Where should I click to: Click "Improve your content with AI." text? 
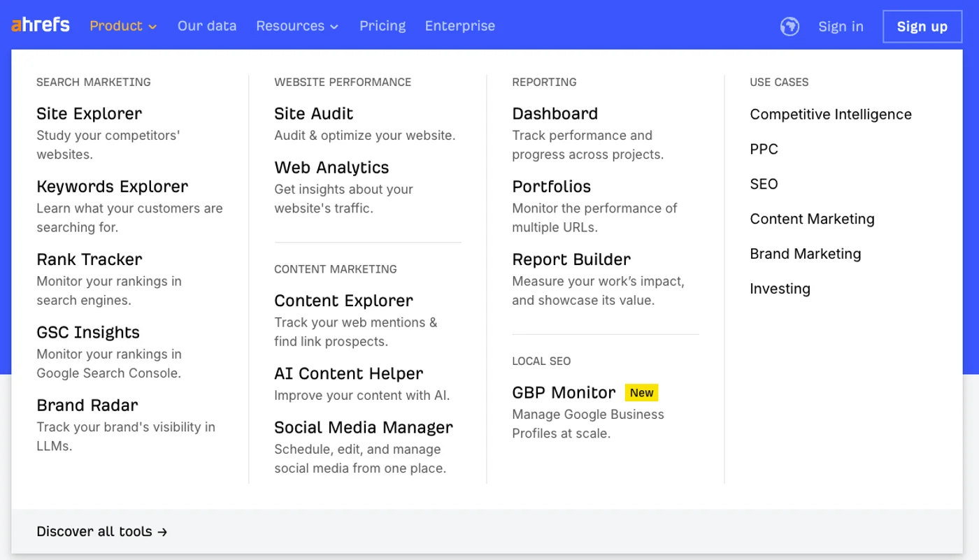pos(362,395)
